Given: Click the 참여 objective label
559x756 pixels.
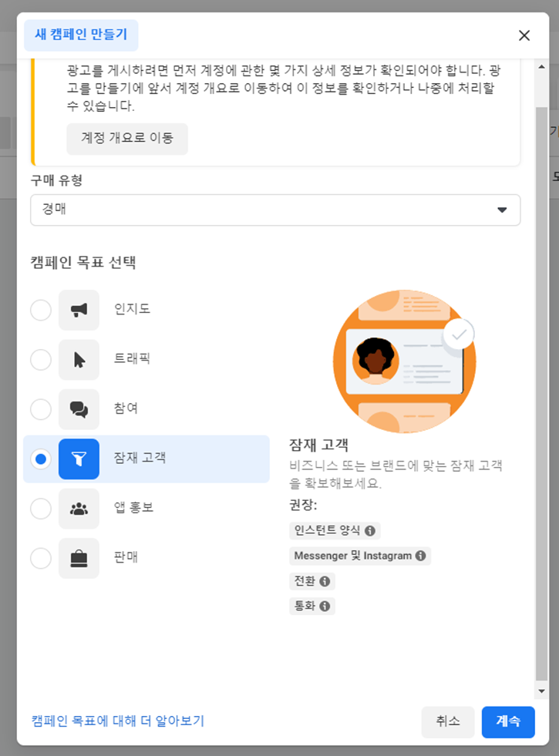Looking at the screenshot, I should tap(126, 408).
